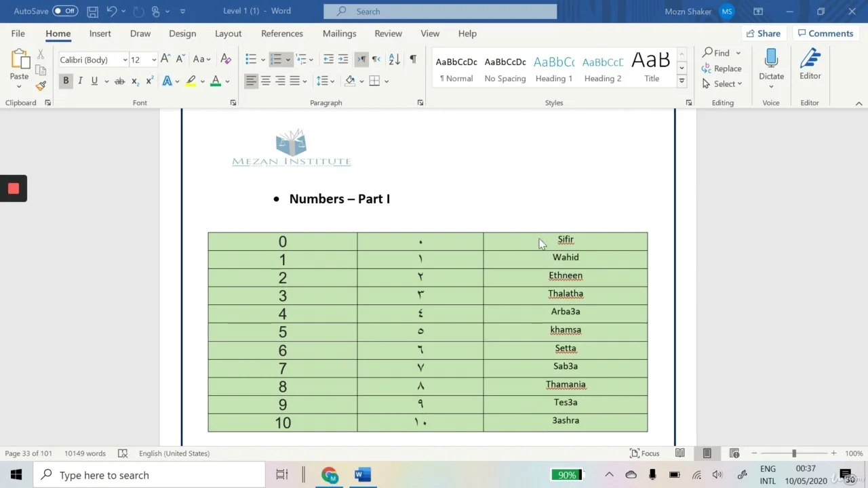
Task: Toggle the AutoSave switch
Action: click(65, 12)
